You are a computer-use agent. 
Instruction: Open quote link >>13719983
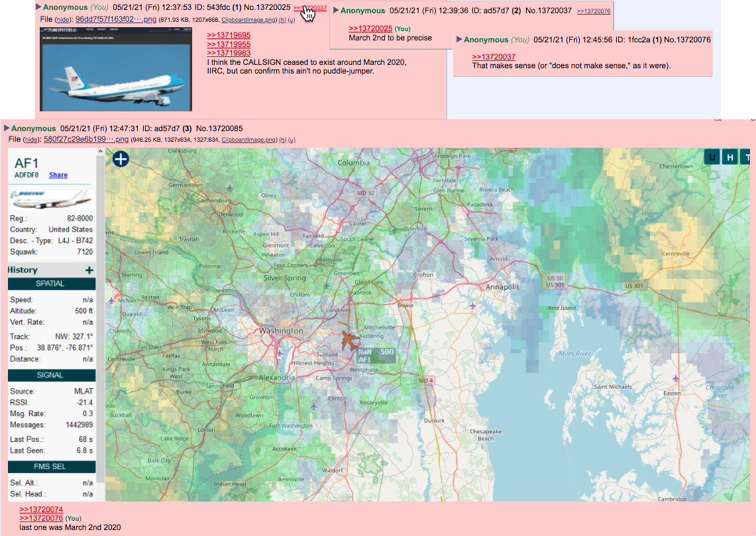click(229, 53)
